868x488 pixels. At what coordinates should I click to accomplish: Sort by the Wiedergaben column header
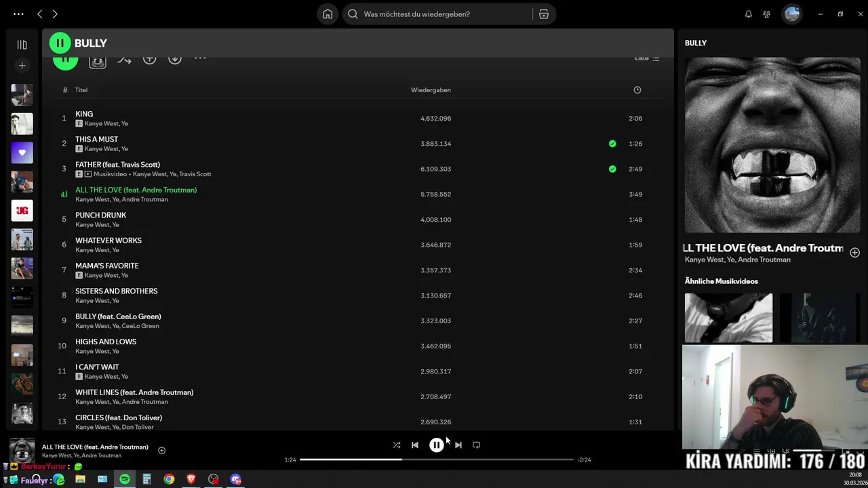431,89
